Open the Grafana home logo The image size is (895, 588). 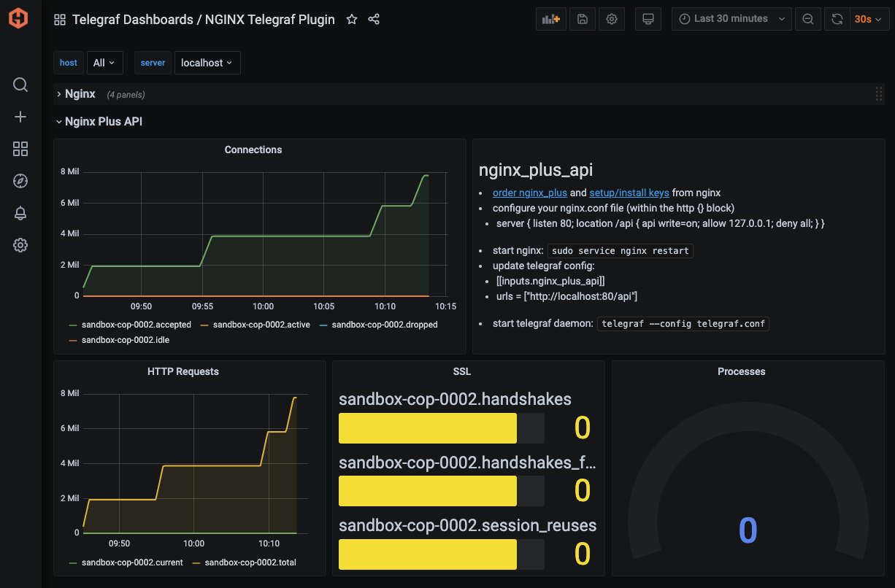(x=19, y=18)
